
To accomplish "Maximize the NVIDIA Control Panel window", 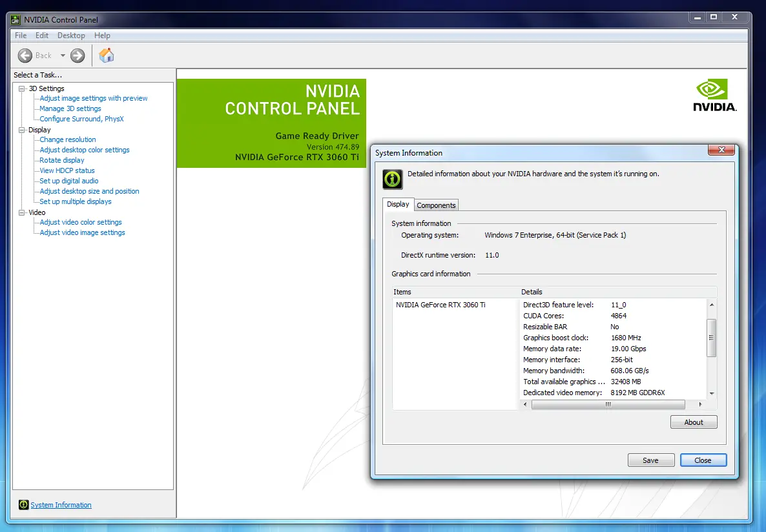I will tap(713, 17).
